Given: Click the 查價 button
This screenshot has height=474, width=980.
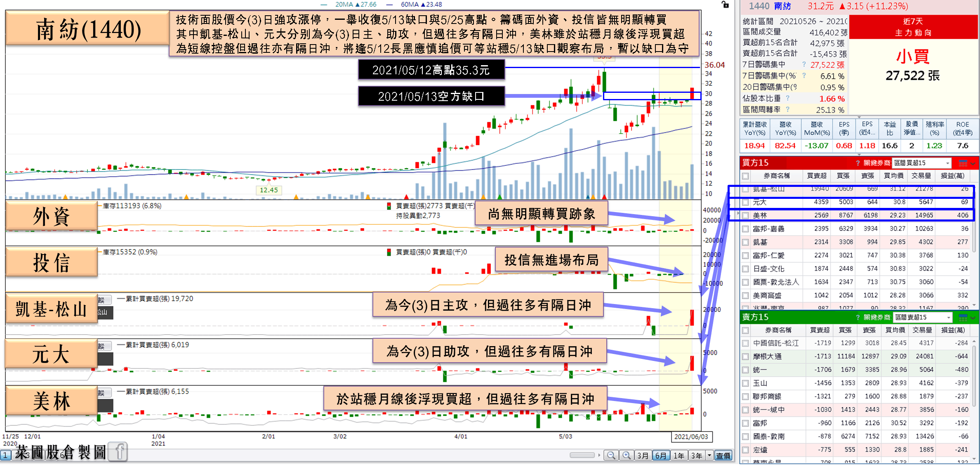Looking at the screenshot, I should 723,455.
